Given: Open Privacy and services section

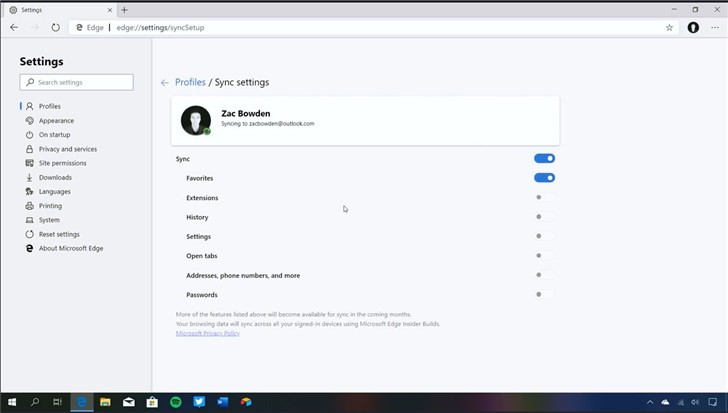Looking at the screenshot, I should point(61,149).
